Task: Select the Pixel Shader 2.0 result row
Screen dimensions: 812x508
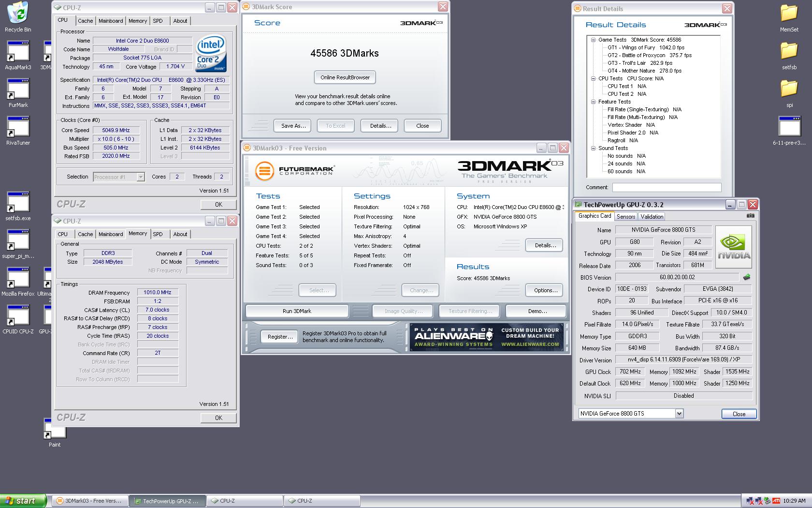Action: coord(633,133)
